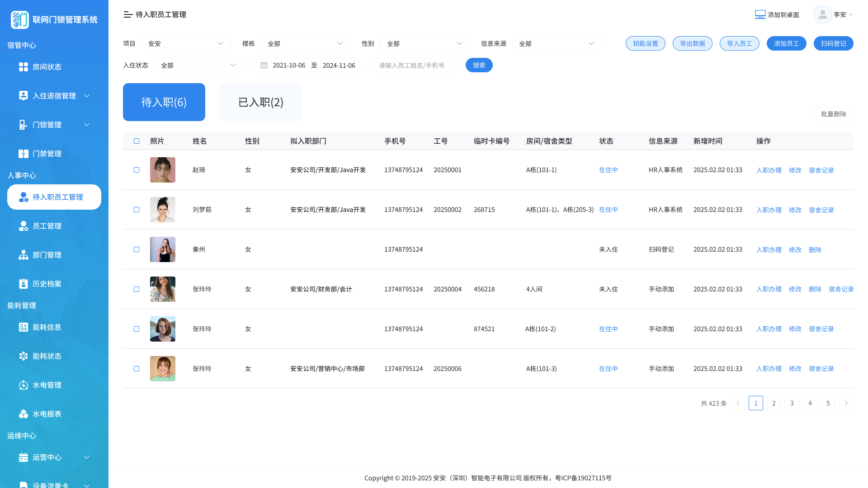The image size is (868, 488).
Task: Click the 能耗状态 icon
Action: tap(24, 356)
